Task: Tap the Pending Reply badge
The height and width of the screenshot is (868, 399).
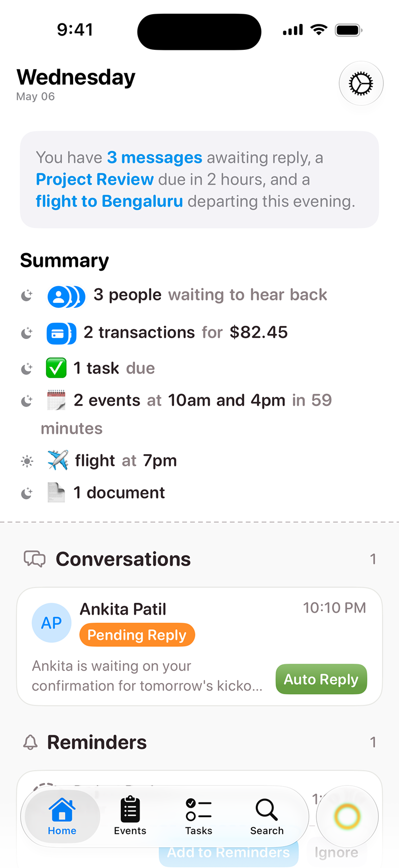Action: click(137, 635)
